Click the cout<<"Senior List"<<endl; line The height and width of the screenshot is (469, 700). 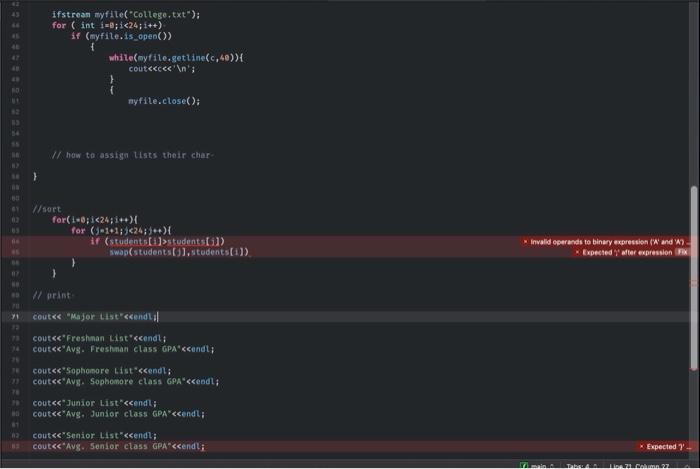[x=94, y=436]
